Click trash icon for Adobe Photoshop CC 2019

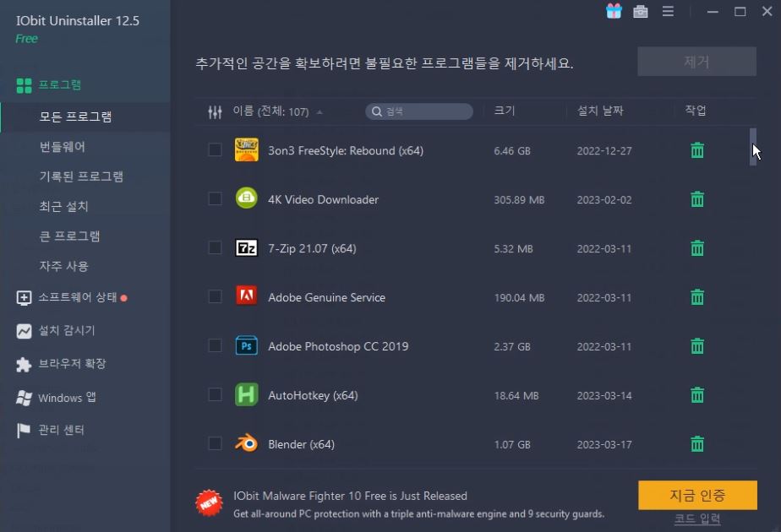[x=697, y=346]
